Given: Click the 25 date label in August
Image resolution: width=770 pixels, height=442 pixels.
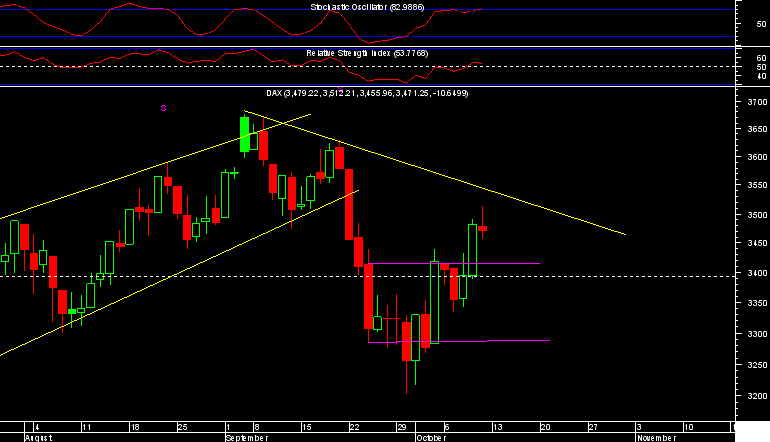Looking at the screenshot, I should tap(183, 427).
